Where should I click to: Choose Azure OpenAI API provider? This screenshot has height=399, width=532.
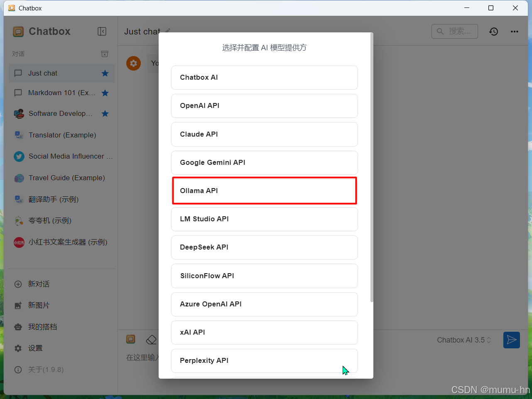click(265, 304)
